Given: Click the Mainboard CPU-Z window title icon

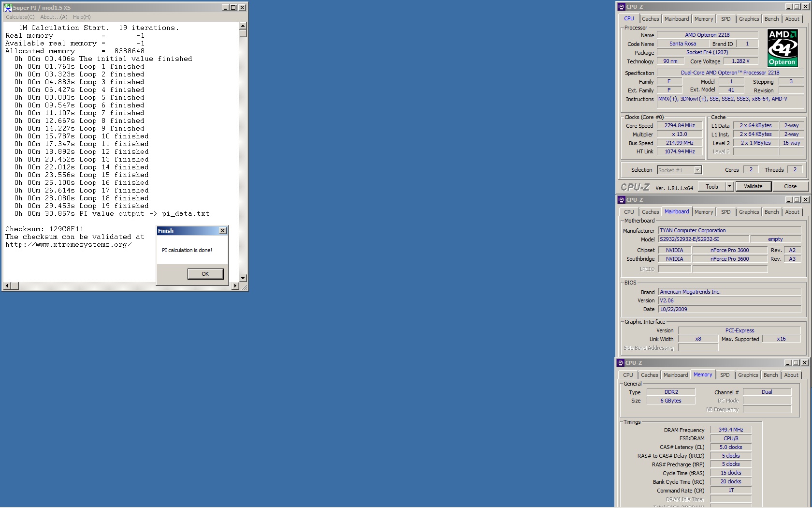Looking at the screenshot, I should pyautogui.click(x=622, y=200).
